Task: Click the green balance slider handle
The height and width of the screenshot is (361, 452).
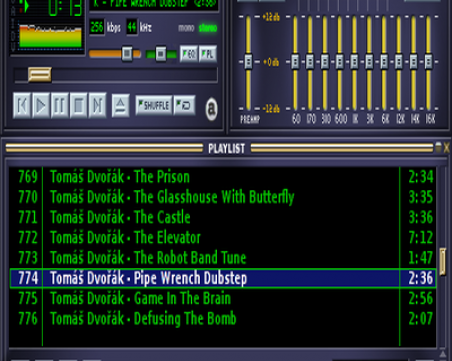Action: click(x=161, y=53)
